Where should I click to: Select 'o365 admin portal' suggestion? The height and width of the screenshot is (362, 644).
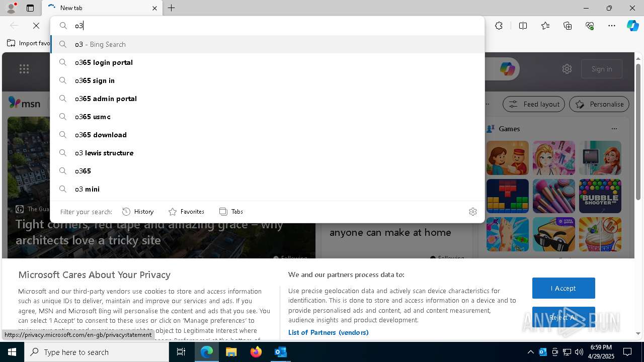pyautogui.click(x=267, y=99)
